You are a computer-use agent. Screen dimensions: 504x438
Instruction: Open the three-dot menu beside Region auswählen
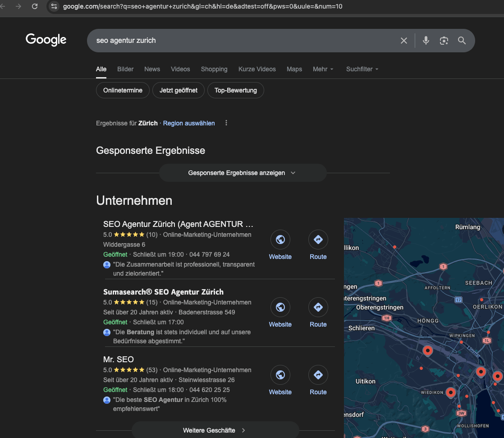click(226, 123)
